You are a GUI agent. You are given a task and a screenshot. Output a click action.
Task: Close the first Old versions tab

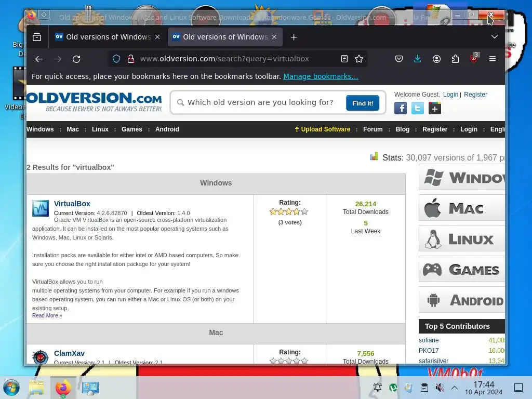pyautogui.click(x=157, y=37)
